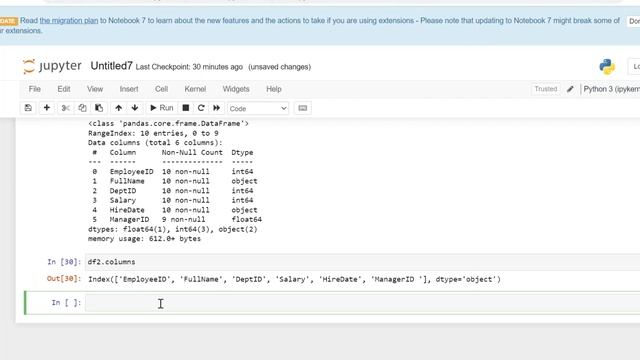
Task: Copy selected cells icon
Action: [82, 108]
